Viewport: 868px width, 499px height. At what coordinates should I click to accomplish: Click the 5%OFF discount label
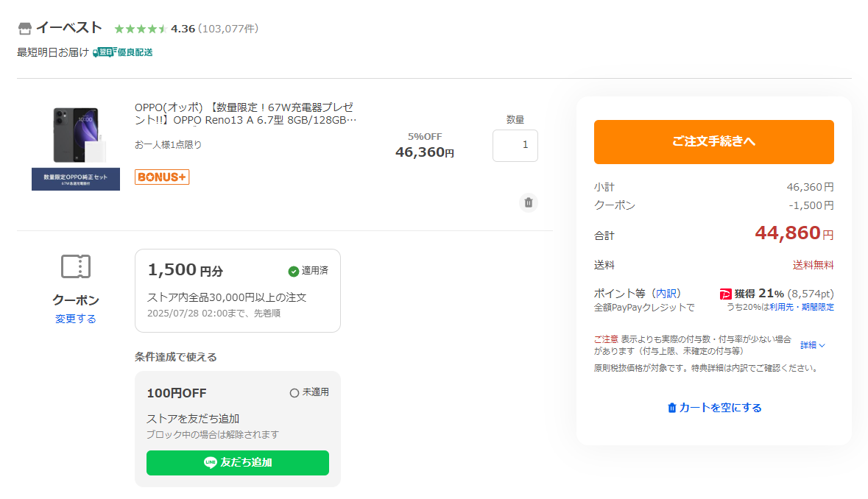(x=425, y=137)
